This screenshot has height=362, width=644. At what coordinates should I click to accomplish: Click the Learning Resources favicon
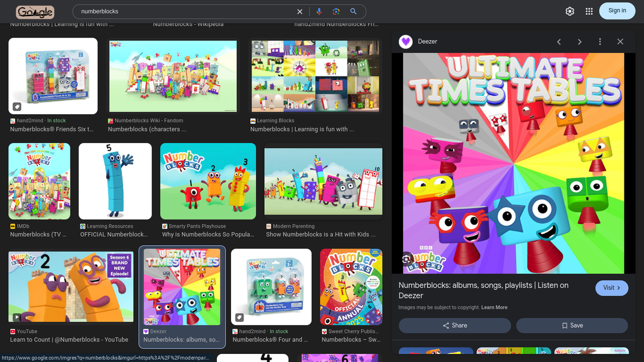click(83, 227)
